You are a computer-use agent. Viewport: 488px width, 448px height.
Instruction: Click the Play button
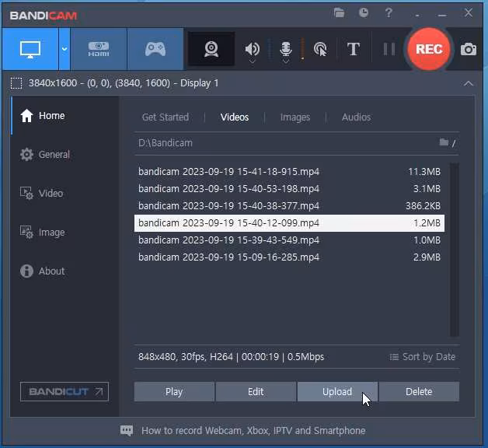174,391
